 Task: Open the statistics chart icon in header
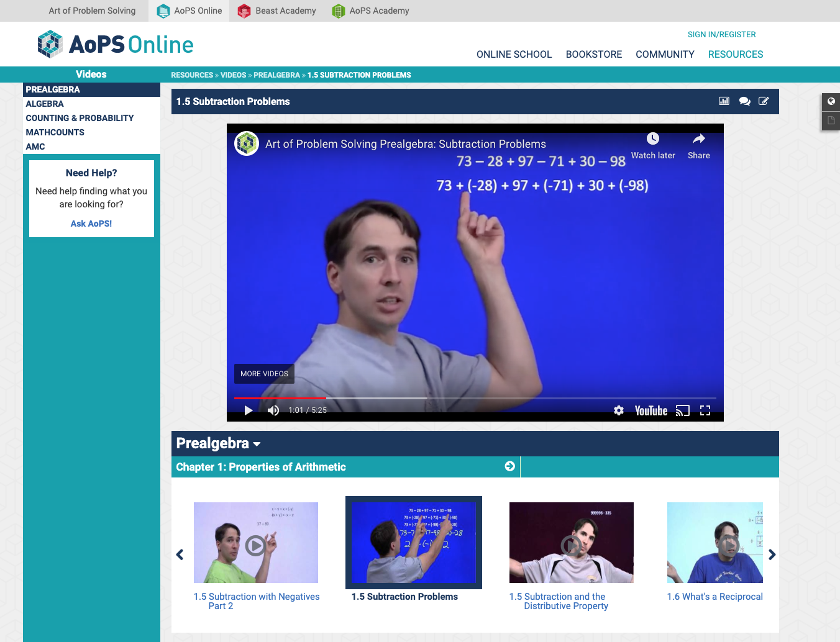724,101
